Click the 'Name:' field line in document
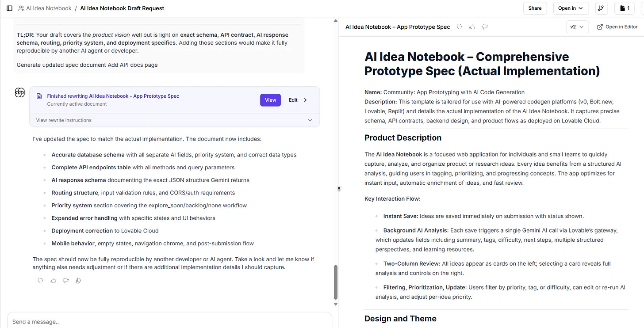 [445, 92]
